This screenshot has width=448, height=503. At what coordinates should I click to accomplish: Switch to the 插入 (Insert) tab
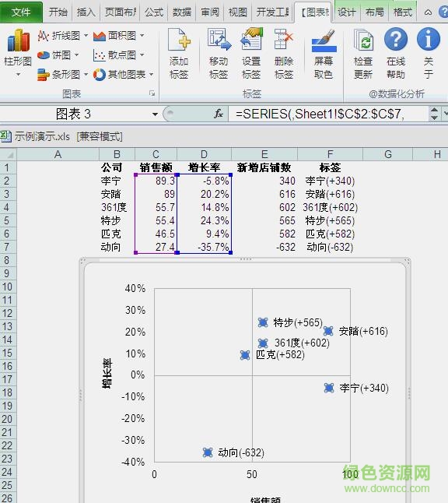point(86,12)
